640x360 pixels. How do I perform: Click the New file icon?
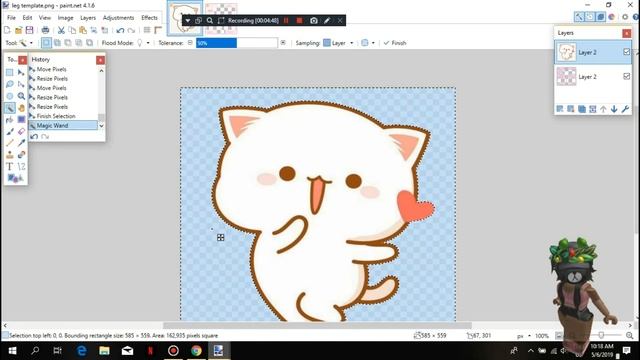click(7, 30)
